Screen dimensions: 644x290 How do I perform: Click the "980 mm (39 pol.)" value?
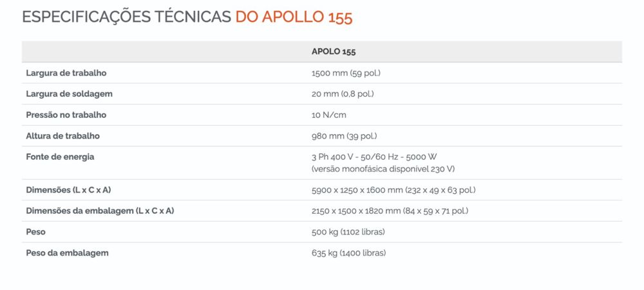[x=344, y=136]
